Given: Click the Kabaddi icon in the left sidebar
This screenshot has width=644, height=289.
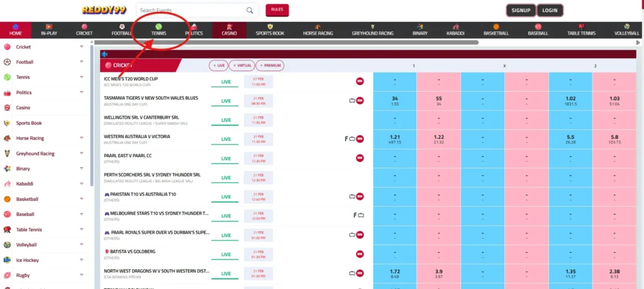Looking at the screenshot, I should tap(7, 184).
